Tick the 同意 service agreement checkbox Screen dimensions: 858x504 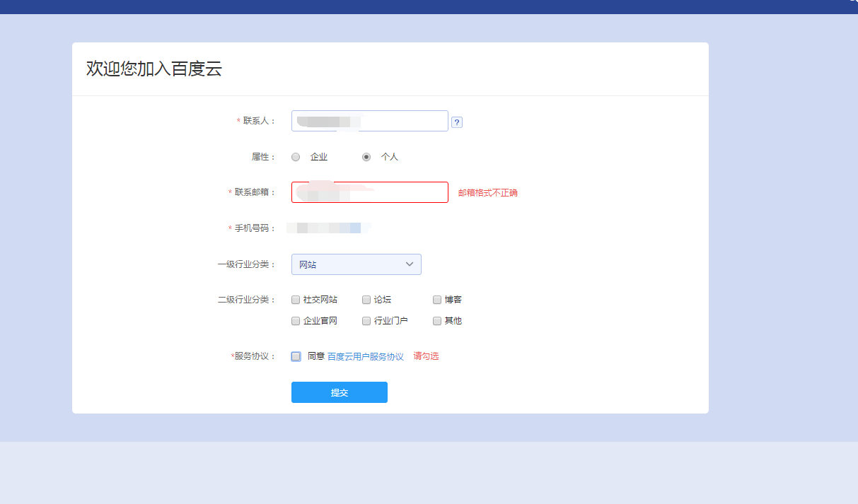(x=296, y=356)
